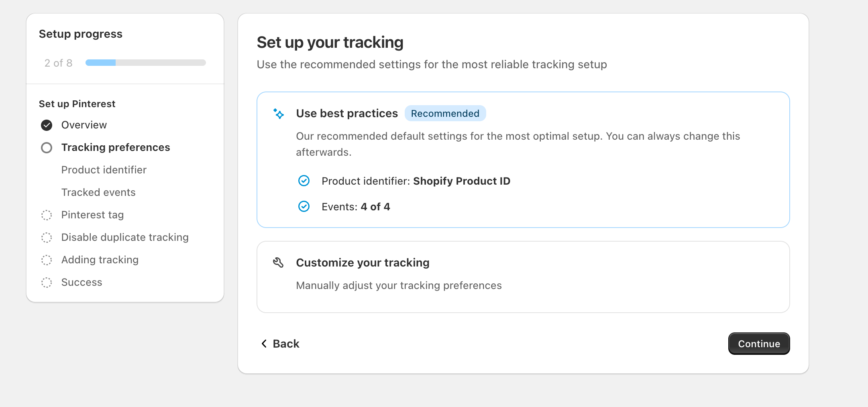This screenshot has width=868, height=407.
Task: Click the dashed circle icon beside Pinterest tag
Action: click(47, 215)
